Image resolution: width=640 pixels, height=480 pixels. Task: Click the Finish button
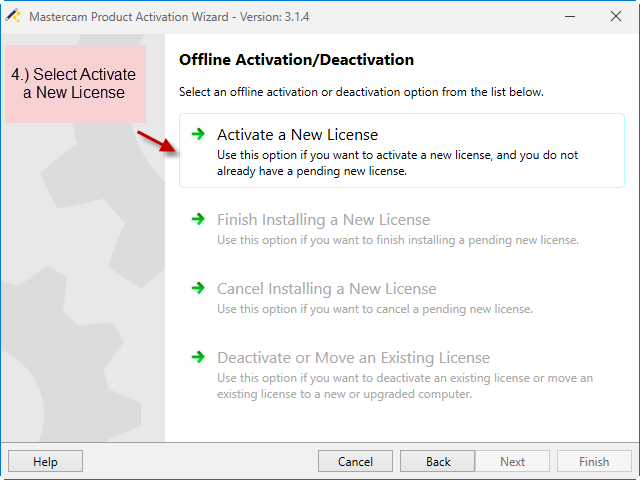(x=594, y=461)
